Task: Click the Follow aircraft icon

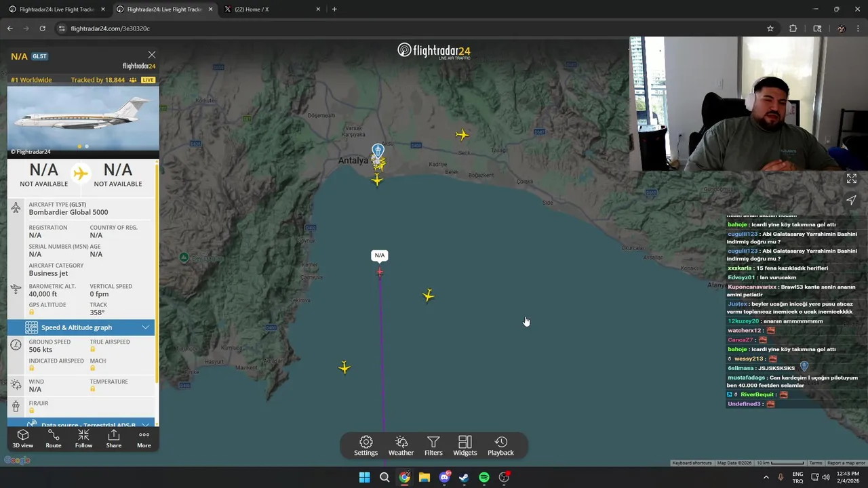Action: pos(83,439)
